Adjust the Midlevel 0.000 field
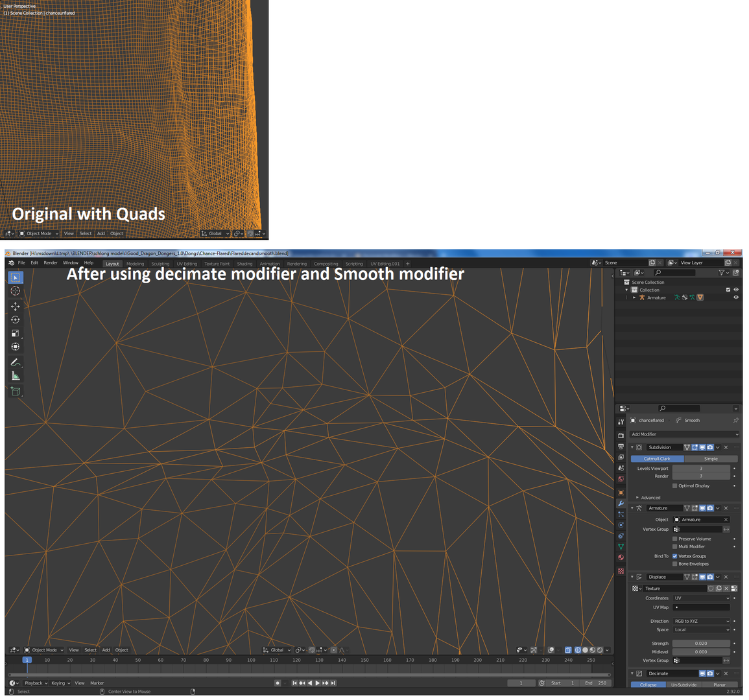Screen dimensions: 749x700 701,652
